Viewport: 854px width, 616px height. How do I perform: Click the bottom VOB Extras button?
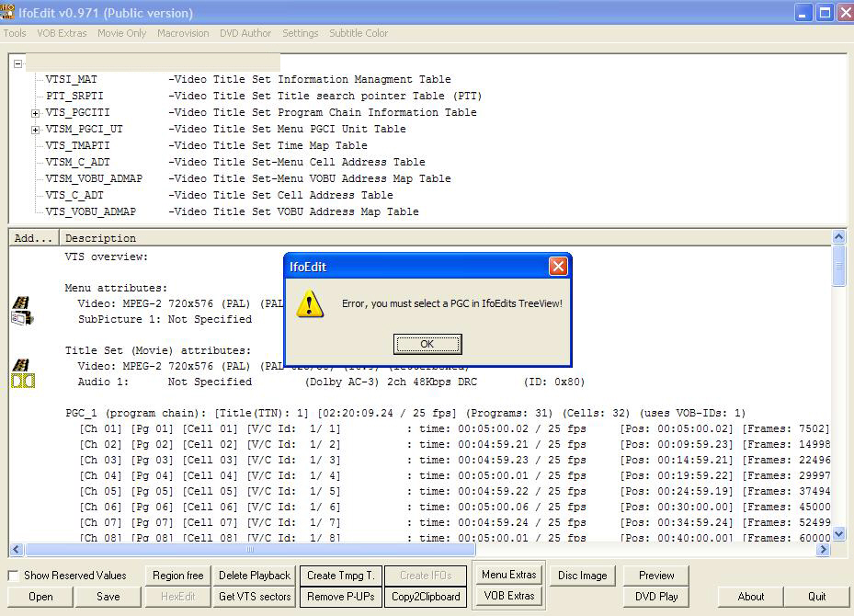[x=508, y=596]
